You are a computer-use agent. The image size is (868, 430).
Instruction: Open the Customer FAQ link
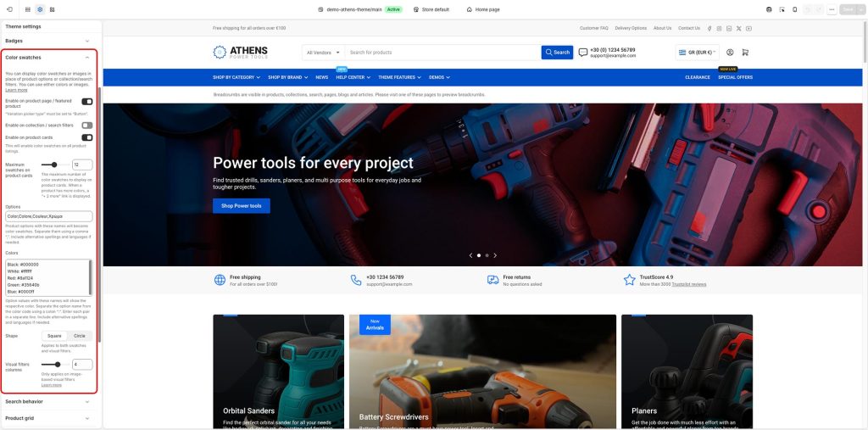click(x=594, y=28)
